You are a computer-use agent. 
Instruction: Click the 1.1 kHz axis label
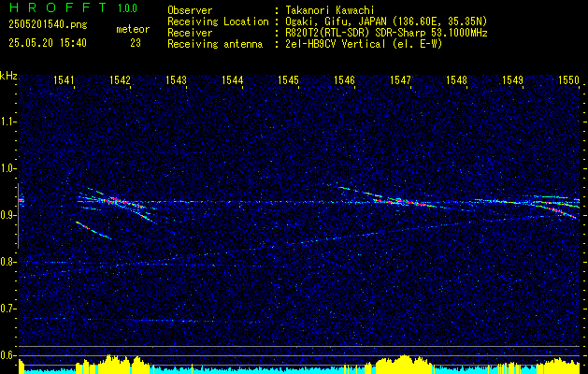click(8, 122)
